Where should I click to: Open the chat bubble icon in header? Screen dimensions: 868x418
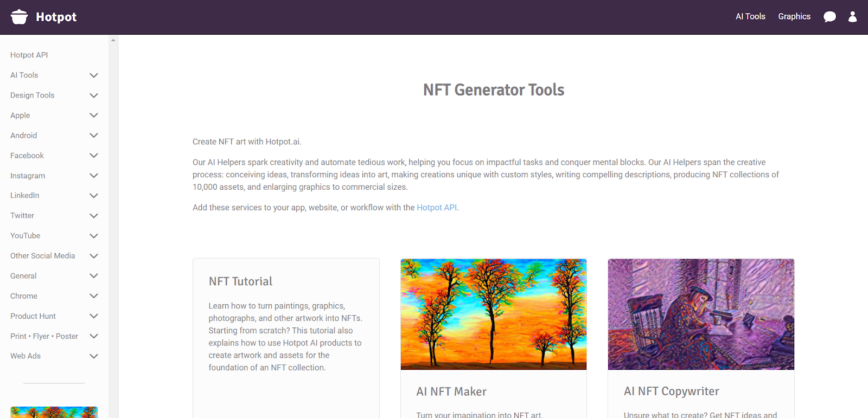829,17
